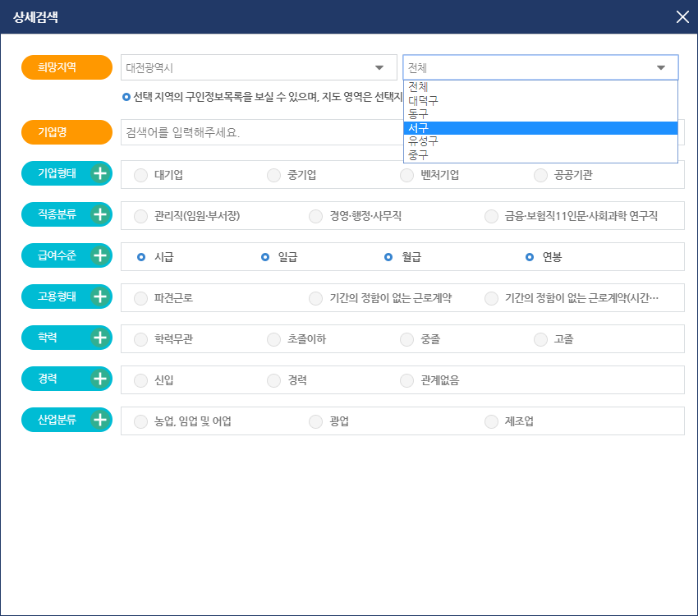Screen dimensions: 698x616
Task: Pick 월급 as the salary type
Action: pos(388,255)
